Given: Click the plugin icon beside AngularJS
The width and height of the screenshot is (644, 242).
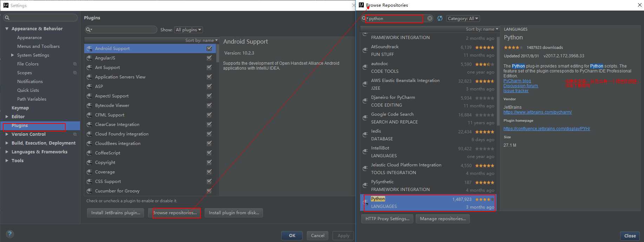Looking at the screenshot, I should pos(89,58).
